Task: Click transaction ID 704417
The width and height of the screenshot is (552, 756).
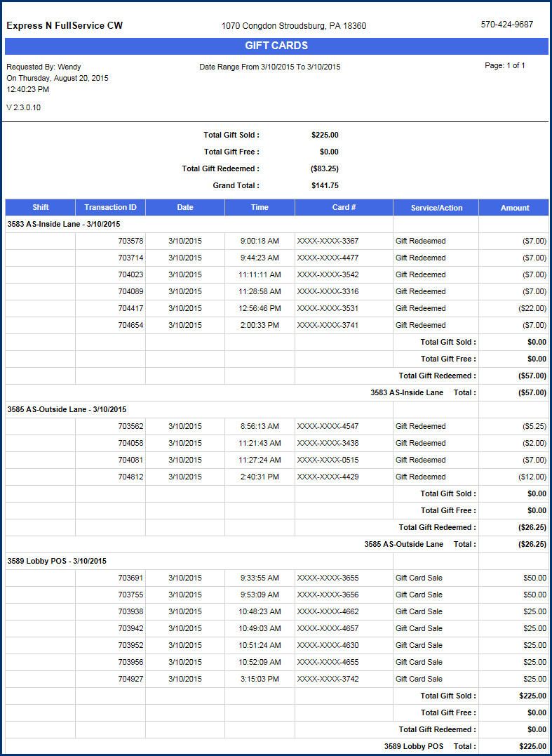Action: (130, 308)
